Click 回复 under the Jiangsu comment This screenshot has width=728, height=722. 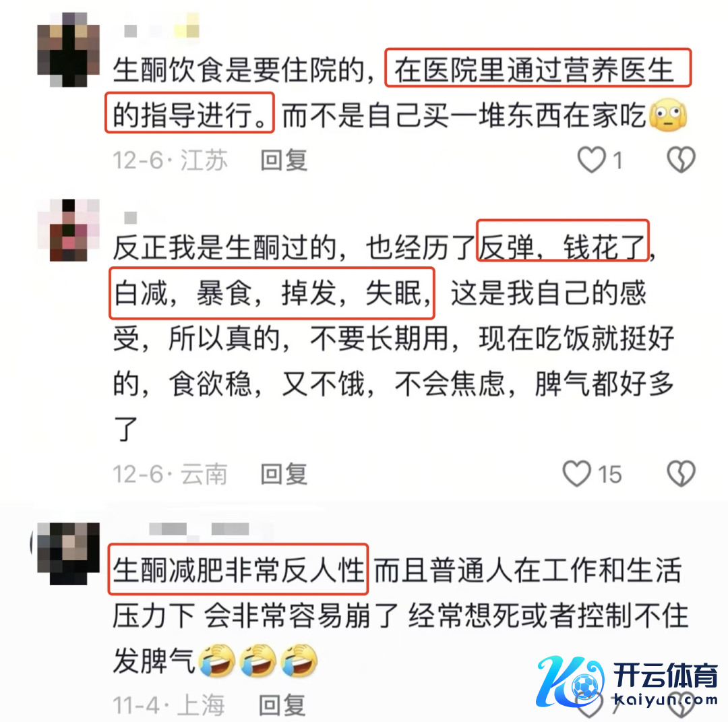[x=284, y=160]
